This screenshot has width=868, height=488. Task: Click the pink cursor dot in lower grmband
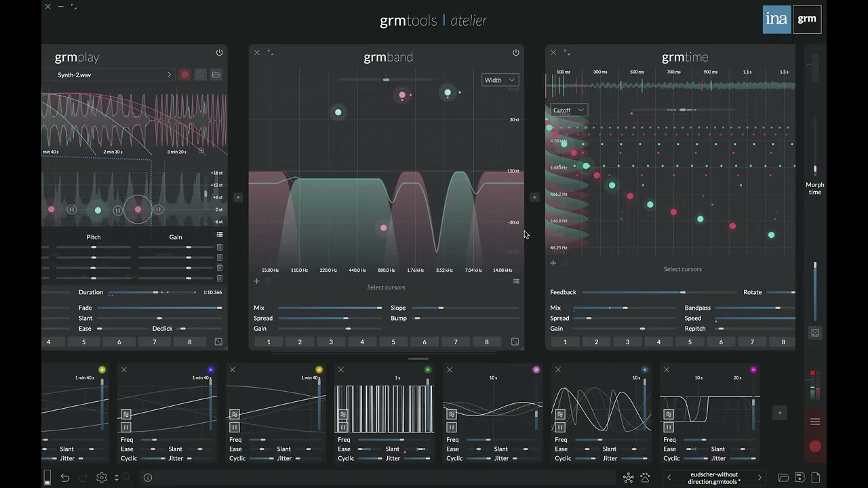(383, 228)
